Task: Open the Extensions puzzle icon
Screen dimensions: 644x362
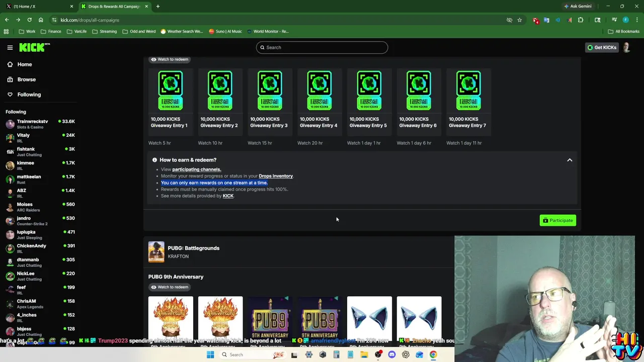Action: [x=581, y=20]
